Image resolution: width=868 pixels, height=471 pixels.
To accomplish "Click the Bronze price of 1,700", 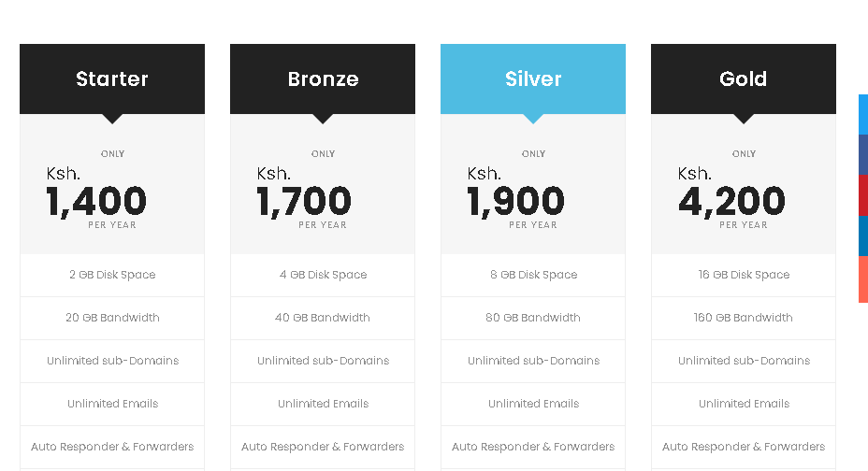I will [x=305, y=201].
